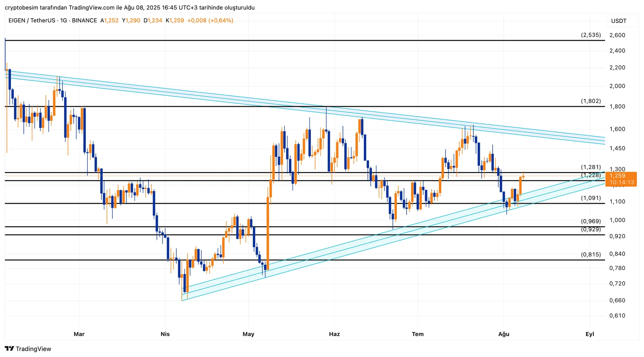The image size is (644, 357).
Task: Click the Haz label on time axis
Action: tap(334, 334)
